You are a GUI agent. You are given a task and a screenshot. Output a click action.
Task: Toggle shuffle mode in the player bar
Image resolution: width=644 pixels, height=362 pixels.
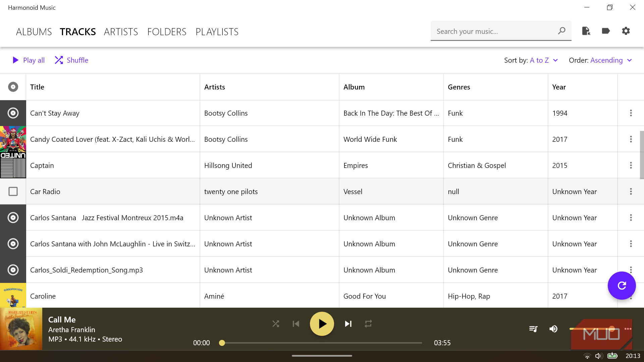tap(276, 324)
